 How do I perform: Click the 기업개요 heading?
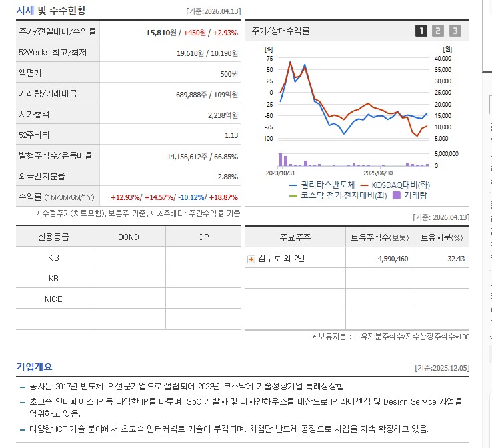coord(34,367)
